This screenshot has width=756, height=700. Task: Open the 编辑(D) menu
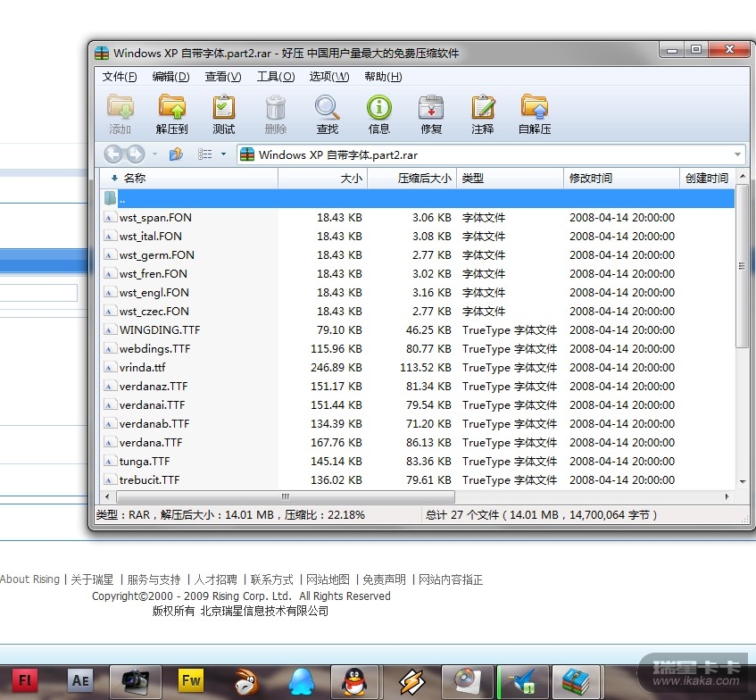pyautogui.click(x=170, y=77)
